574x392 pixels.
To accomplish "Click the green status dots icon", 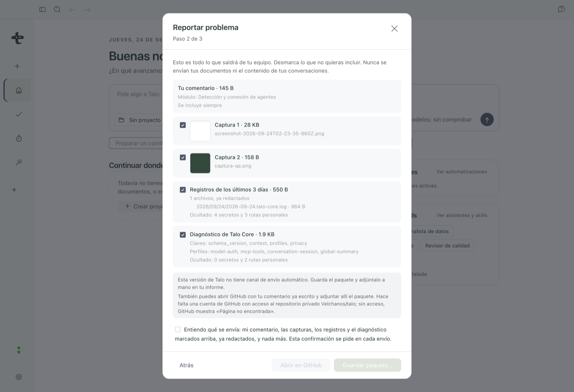I will click(18, 350).
